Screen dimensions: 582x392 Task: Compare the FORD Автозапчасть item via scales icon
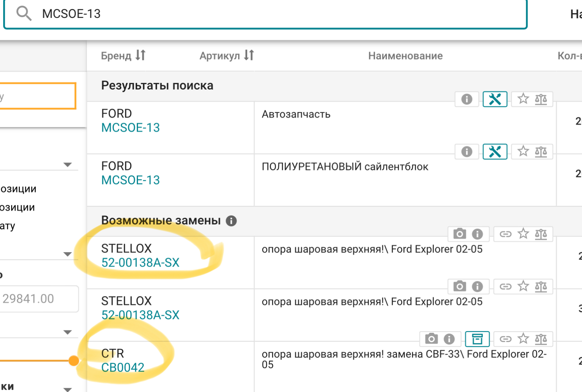pyautogui.click(x=541, y=99)
